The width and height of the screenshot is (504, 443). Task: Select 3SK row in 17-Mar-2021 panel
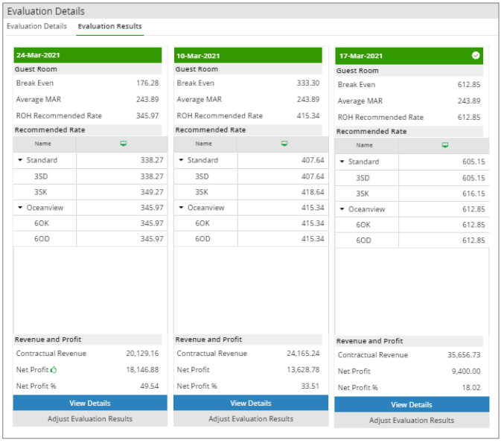click(412, 193)
